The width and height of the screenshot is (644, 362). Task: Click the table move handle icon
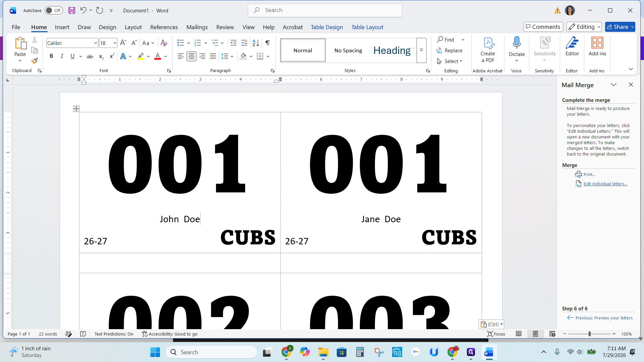click(76, 109)
